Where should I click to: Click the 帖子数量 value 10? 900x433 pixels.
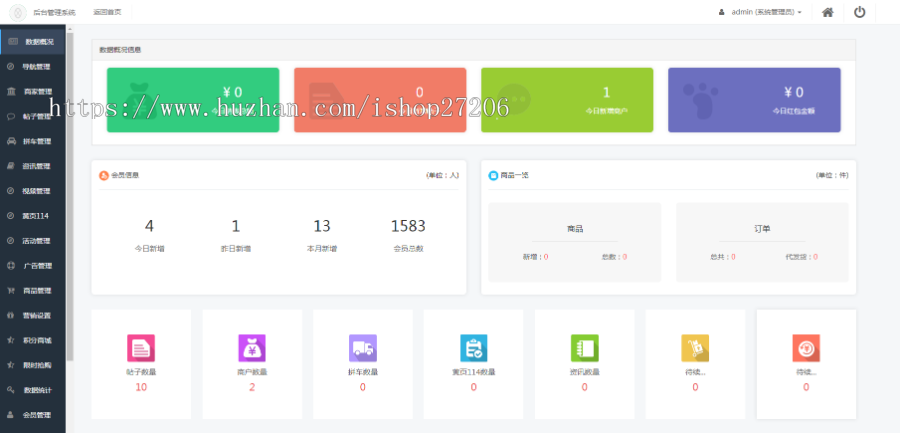tap(141, 387)
